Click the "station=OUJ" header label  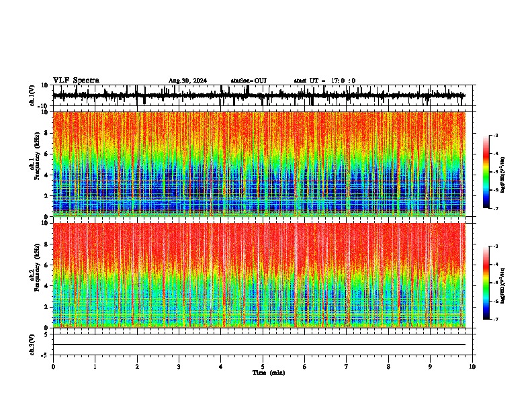[x=249, y=81]
